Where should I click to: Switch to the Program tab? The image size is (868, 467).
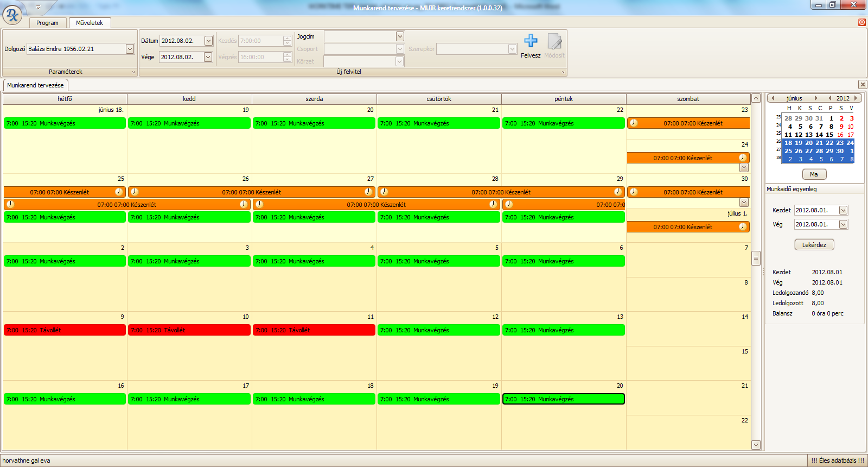tap(47, 23)
